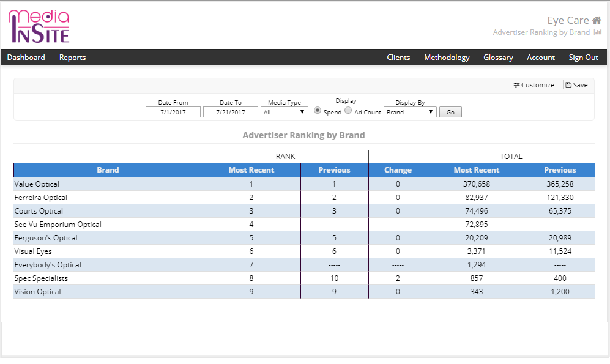Select the See Vu Emporium Optical row
The height and width of the screenshot is (364, 610).
304,225
